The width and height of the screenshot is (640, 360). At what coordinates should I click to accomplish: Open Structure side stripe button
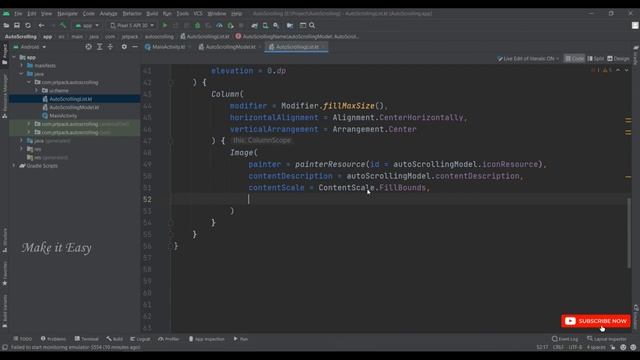[x=4, y=240]
